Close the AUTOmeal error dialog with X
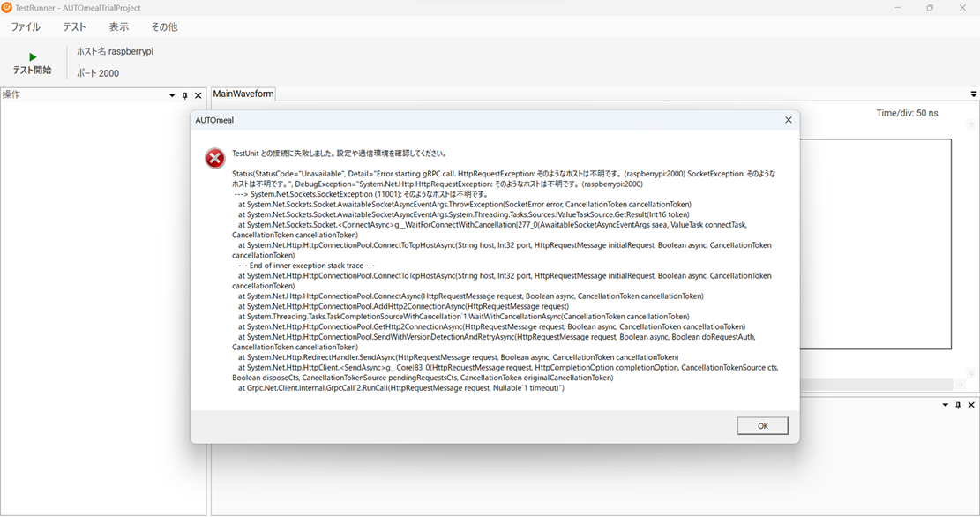The height and width of the screenshot is (517, 980). (x=788, y=120)
